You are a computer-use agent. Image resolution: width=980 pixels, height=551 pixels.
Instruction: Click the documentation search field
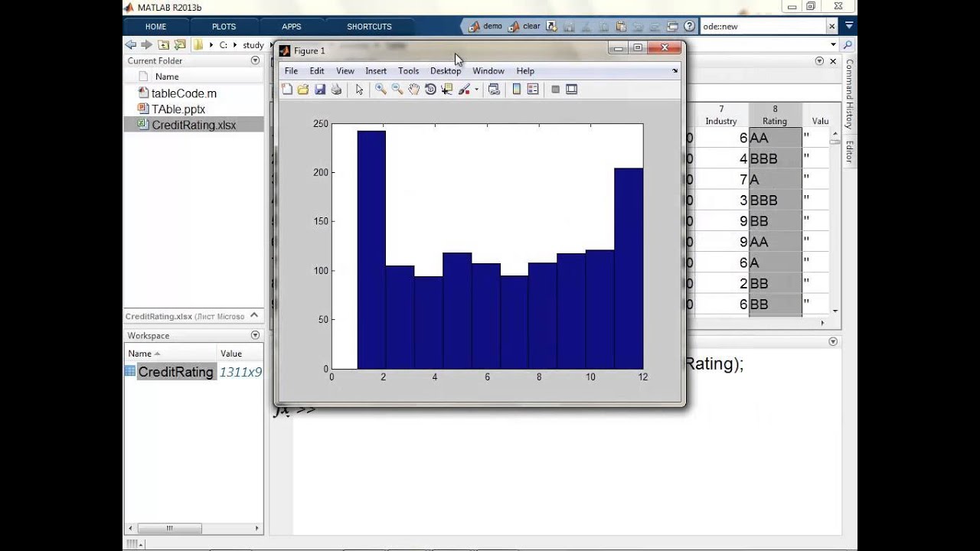click(x=763, y=26)
